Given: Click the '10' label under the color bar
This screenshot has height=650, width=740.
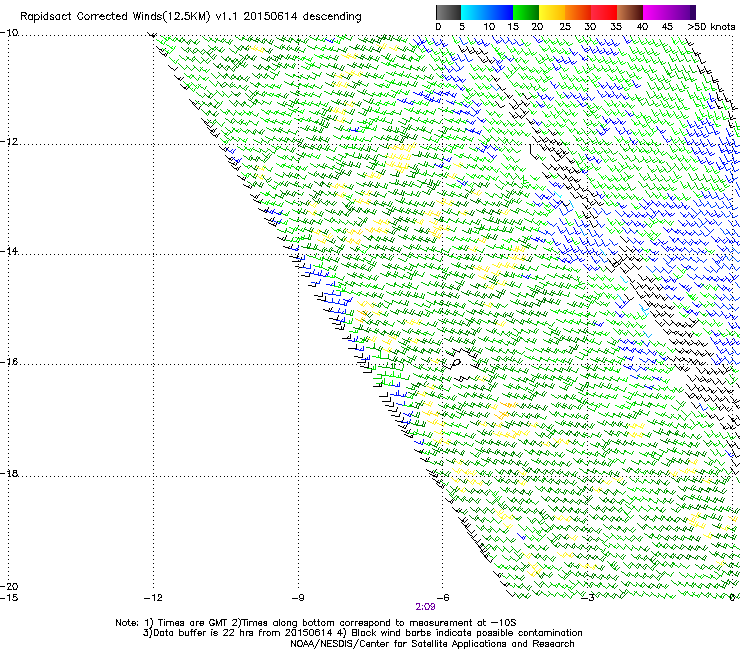Looking at the screenshot, I should (x=489, y=26).
